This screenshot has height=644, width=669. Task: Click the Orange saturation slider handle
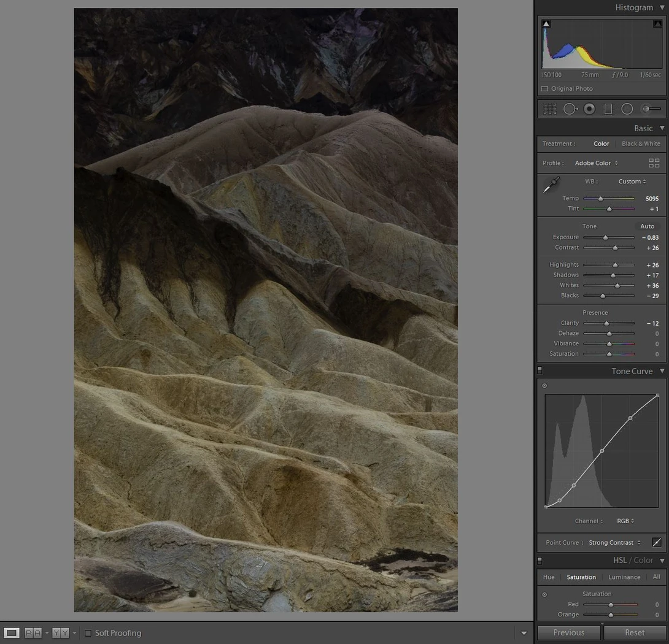[x=611, y=615]
